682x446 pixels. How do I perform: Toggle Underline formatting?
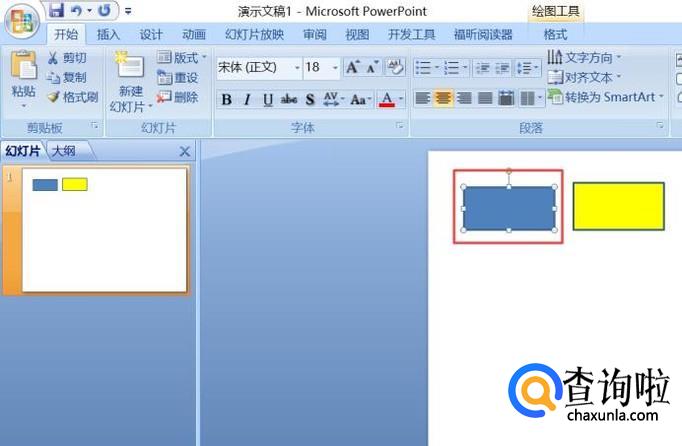pyautogui.click(x=267, y=99)
